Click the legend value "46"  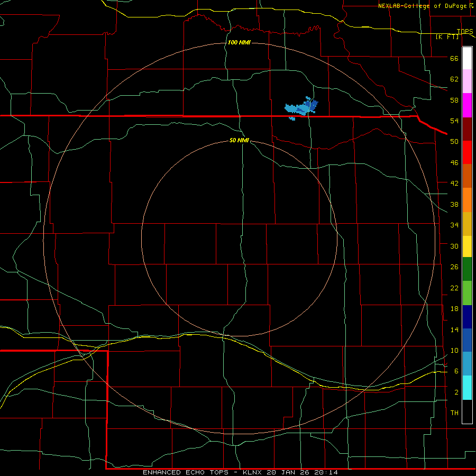coord(454,163)
